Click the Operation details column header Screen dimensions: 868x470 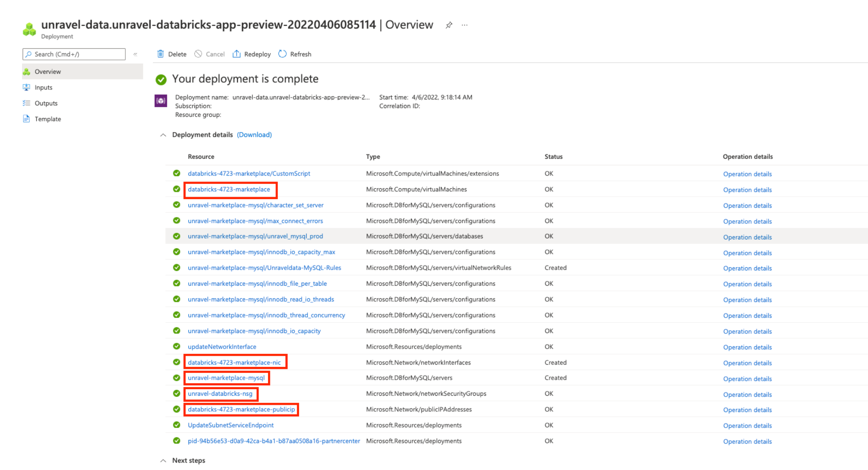[748, 157]
